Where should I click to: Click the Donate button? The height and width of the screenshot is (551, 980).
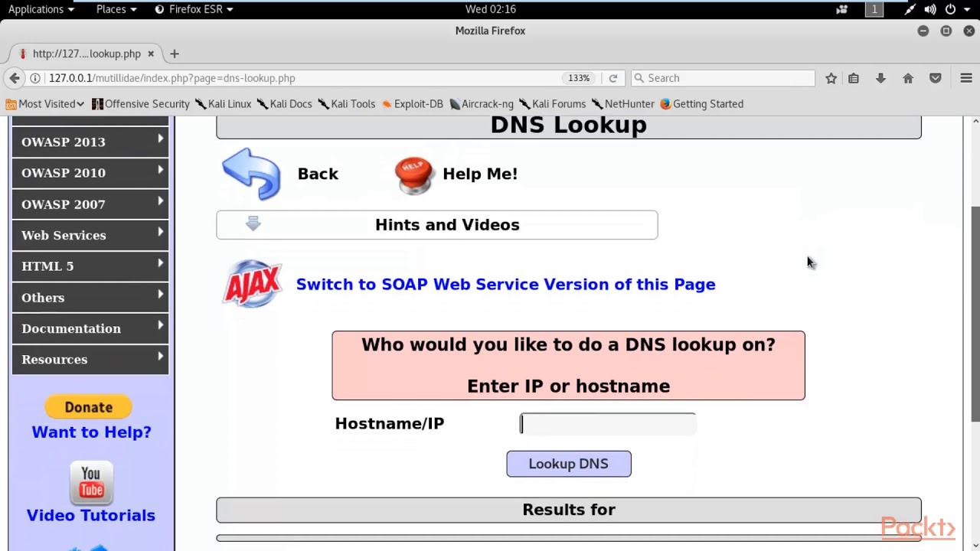coord(88,407)
